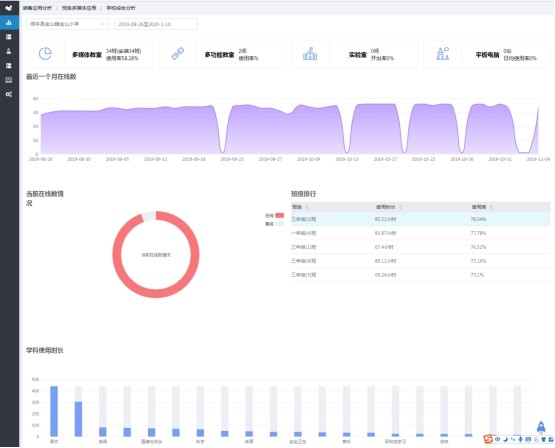Viewport: 555px width, 448px height.
Task: Select the 三年级(3)班 highlighted table row
Action: click(x=420, y=219)
